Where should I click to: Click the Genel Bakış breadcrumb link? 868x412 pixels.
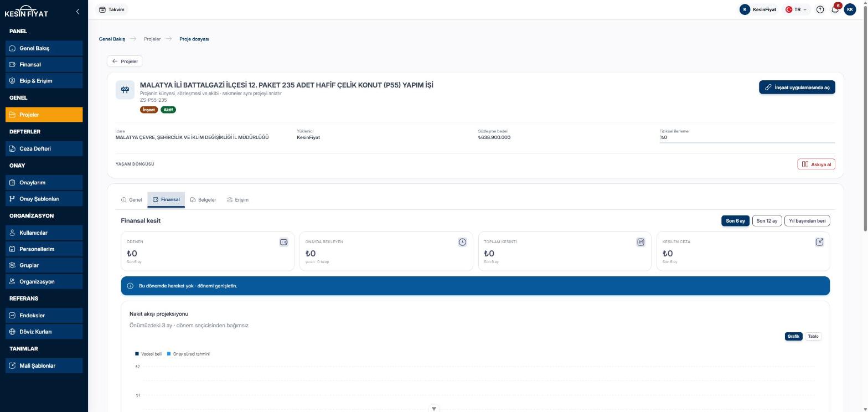[x=112, y=39]
